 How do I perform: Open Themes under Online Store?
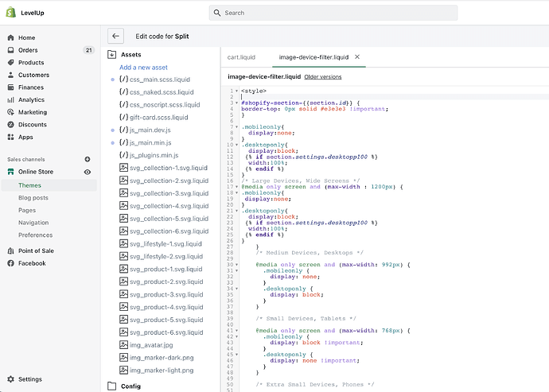30,185
